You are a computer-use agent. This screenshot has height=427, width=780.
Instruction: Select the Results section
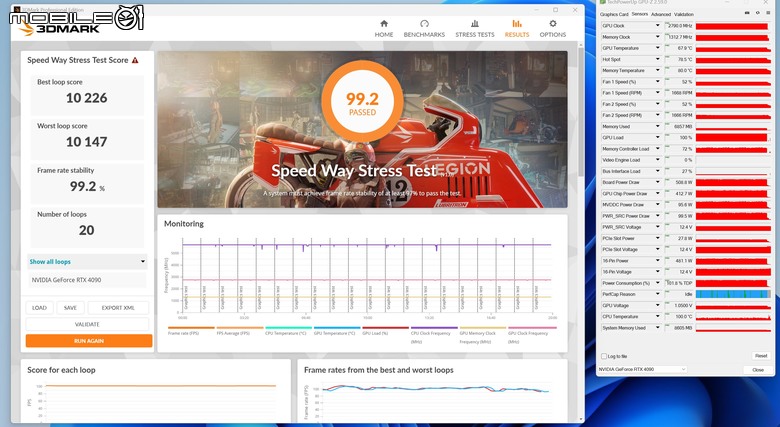click(517, 29)
